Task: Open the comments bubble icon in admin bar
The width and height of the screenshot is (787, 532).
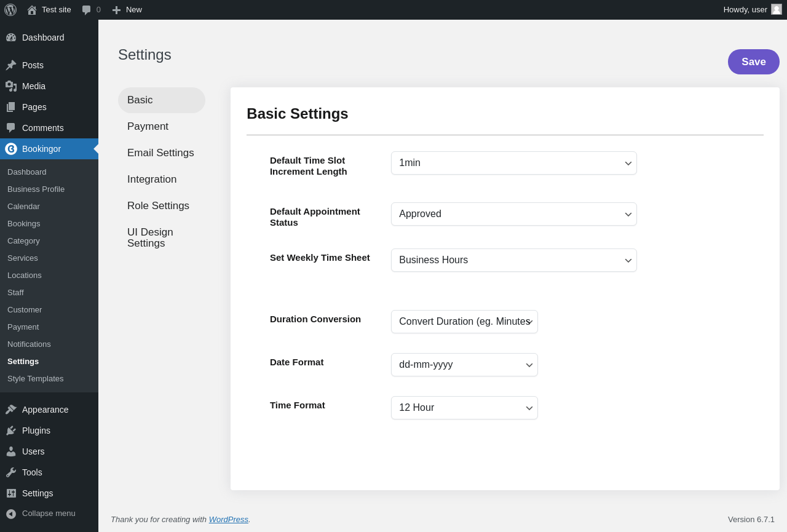Action: (x=87, y=10)
